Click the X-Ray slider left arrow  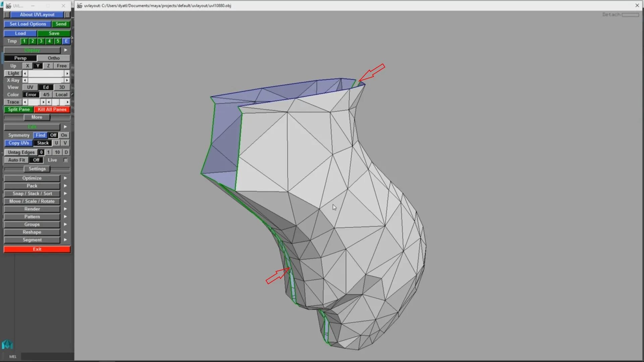coord(25,80)
